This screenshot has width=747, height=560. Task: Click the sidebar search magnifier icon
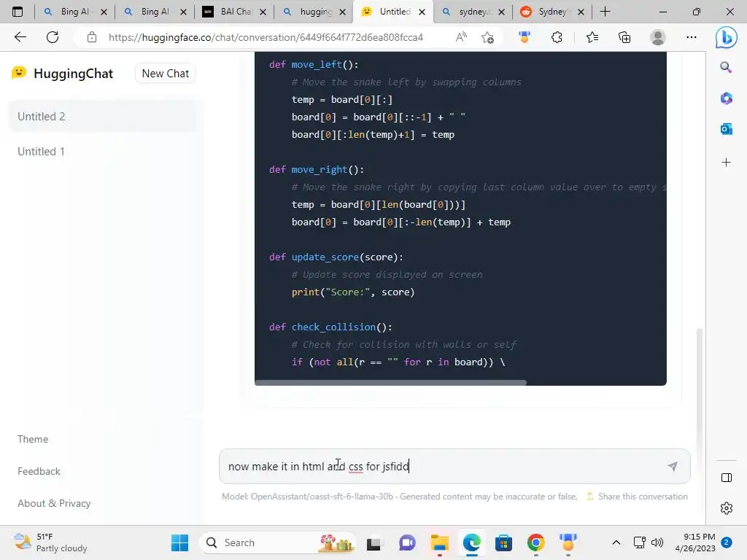(726, 67)
